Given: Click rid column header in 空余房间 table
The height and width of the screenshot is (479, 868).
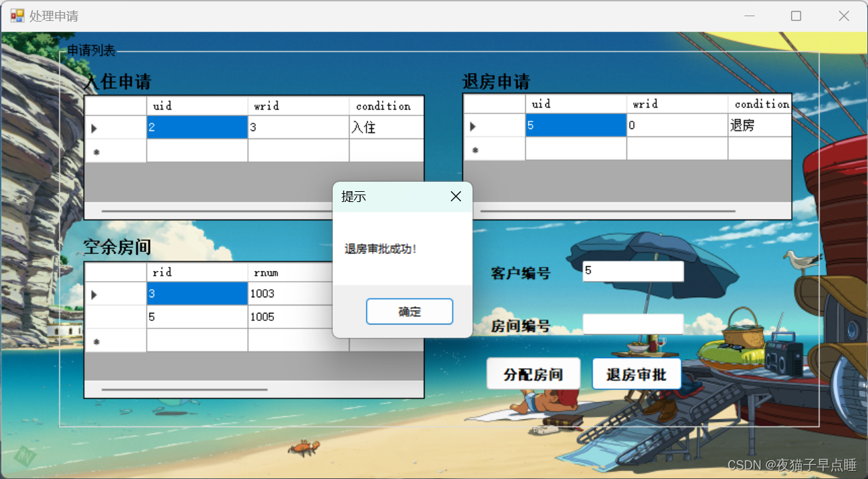Looking at the screenshot, I should 197,272.
